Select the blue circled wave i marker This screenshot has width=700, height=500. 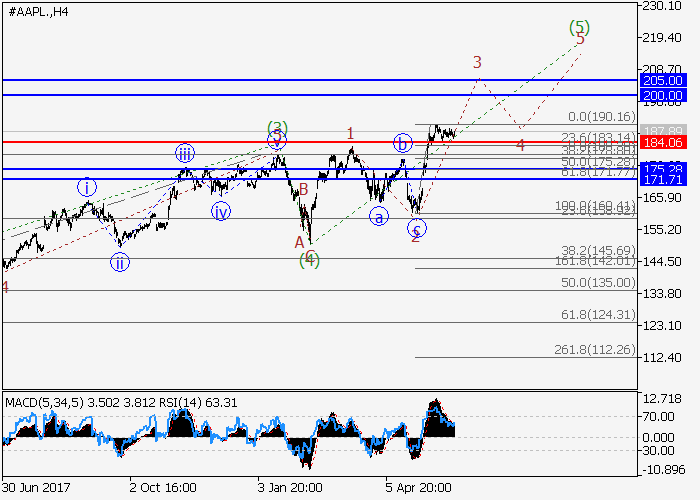click(88, 187)
